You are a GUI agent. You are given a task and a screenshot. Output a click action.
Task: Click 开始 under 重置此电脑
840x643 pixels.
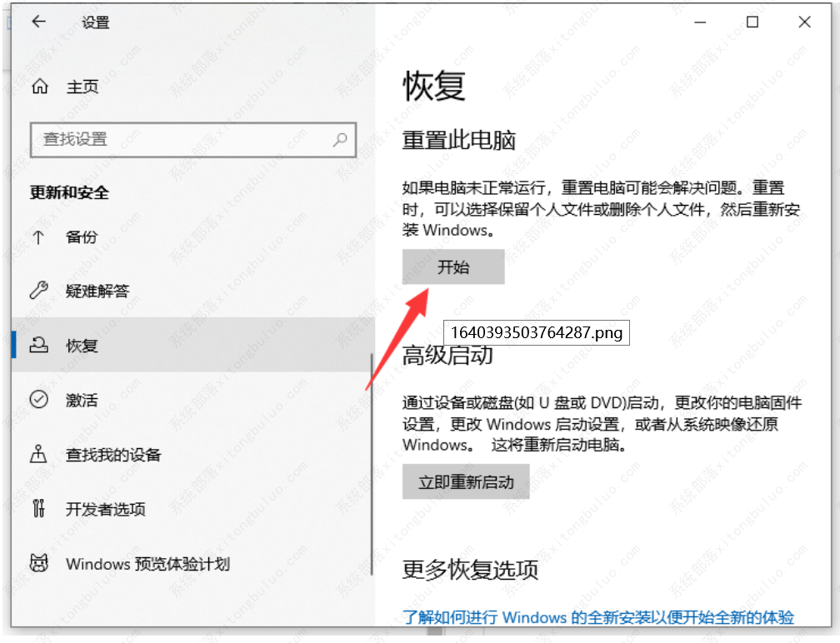(453, 267)
